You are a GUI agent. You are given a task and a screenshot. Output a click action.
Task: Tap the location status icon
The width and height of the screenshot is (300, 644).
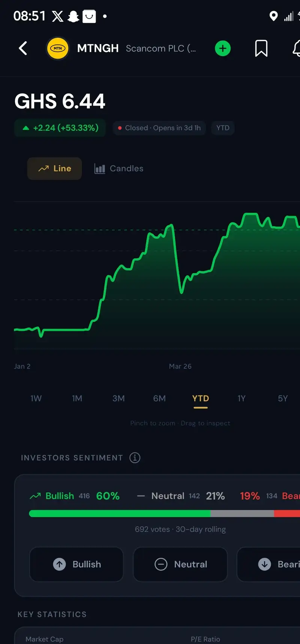click(x=274, y=16)
